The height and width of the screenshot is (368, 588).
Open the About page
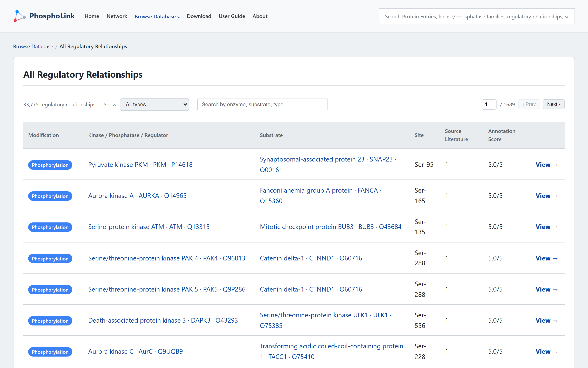[x=260, y=16]
